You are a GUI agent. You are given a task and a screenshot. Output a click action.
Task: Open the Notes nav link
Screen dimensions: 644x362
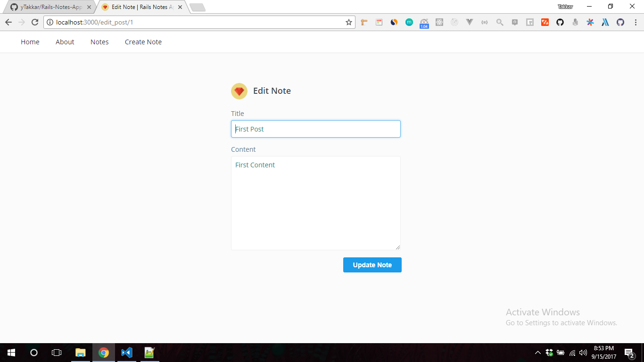(99, 42)
